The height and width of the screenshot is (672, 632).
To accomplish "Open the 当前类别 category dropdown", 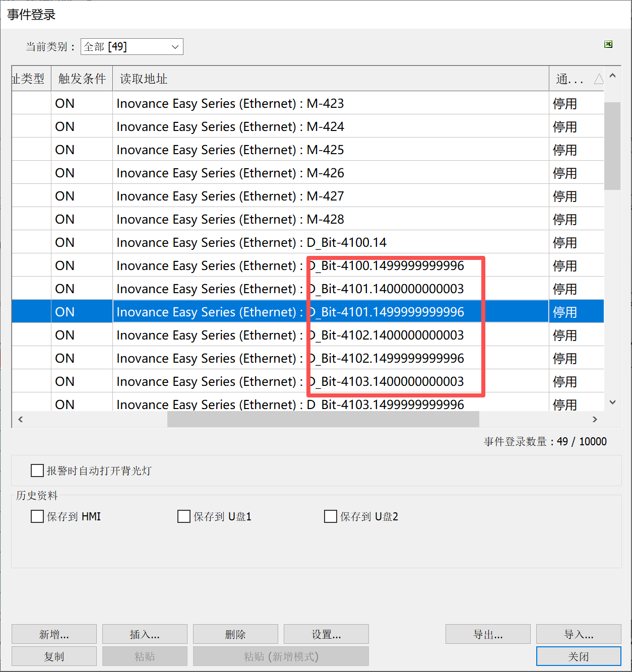I will coord(132,47).
